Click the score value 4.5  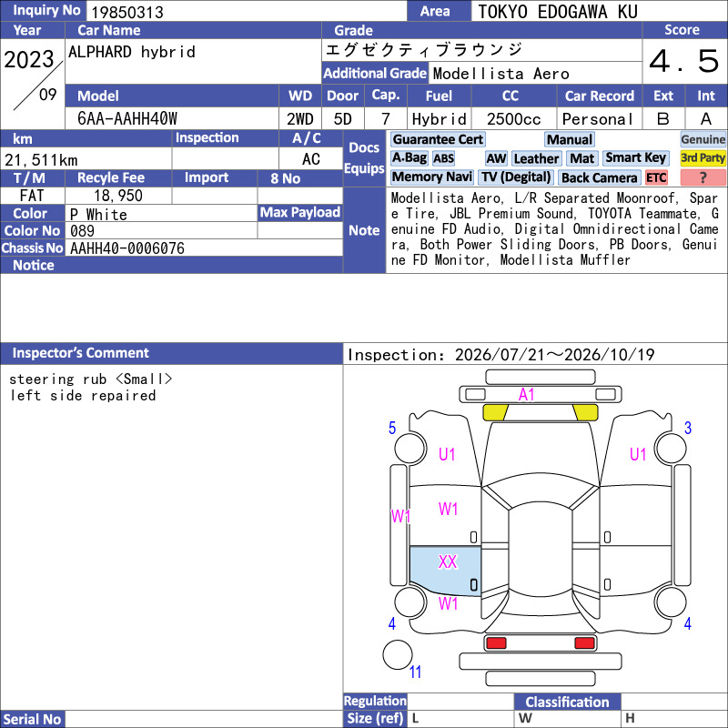tap(684, 61)
